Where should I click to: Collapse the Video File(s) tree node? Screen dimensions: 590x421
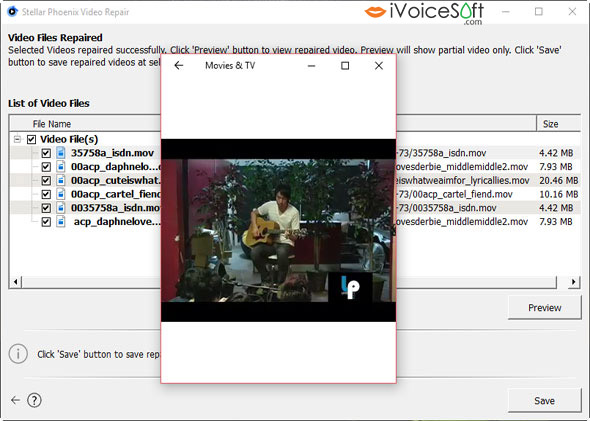coord(17,139)
